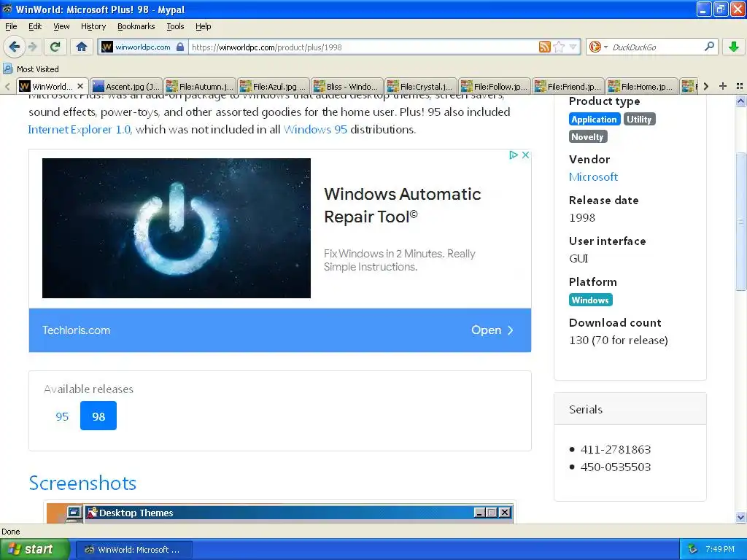
Task: Click the RSS feed icon in address bar
Action: tap(544, 47)
